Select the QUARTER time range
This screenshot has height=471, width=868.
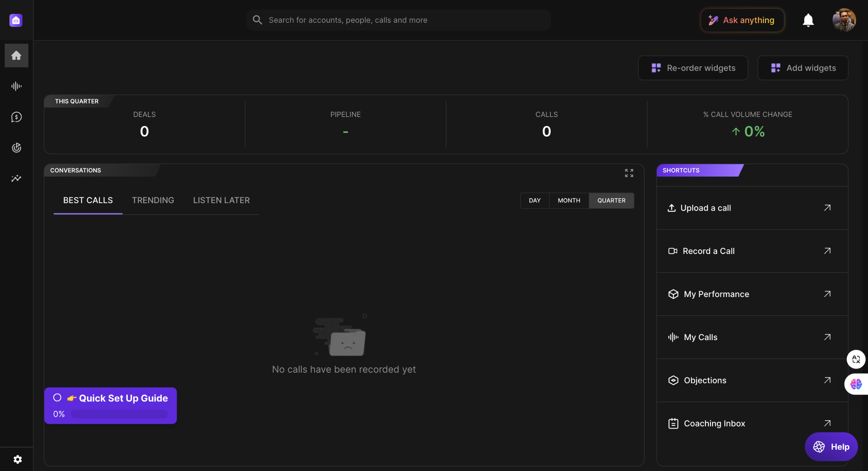(x=611, y=200)
